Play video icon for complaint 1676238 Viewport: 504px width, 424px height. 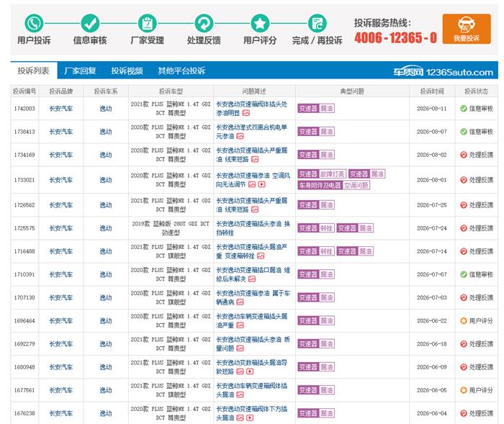pyautogui.click(x=250, y=418)
